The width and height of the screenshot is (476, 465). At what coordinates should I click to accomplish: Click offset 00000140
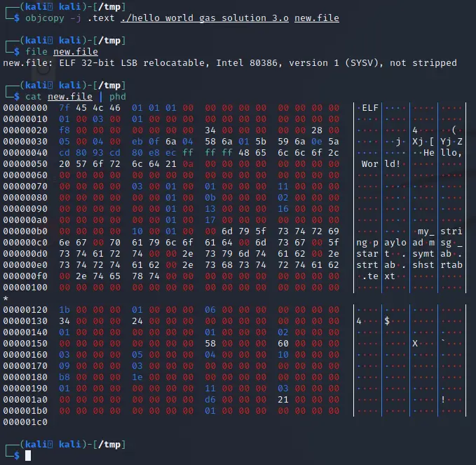pos(25,332)
